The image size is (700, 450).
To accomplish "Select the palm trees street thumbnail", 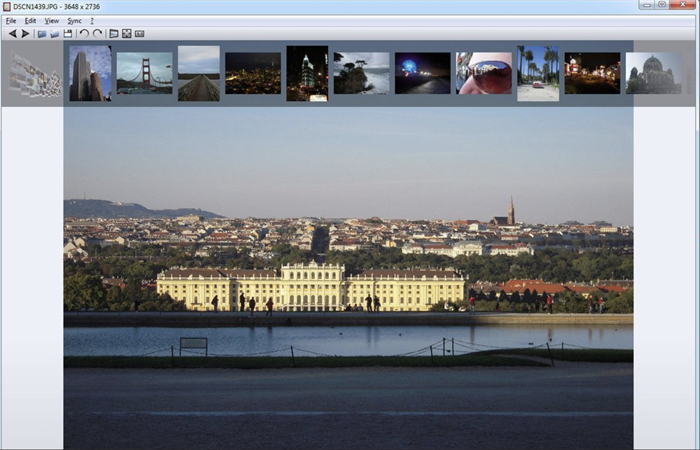I will (x=538, y=73).
